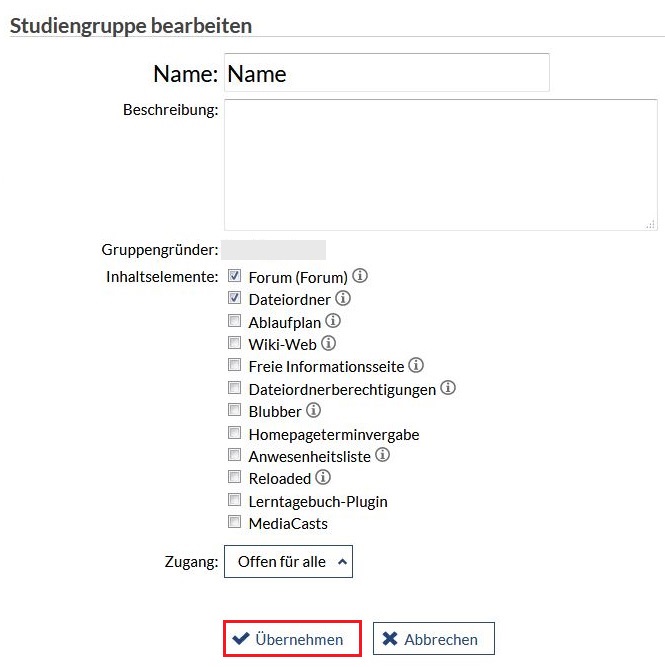Show info for Dateiordnerberechtigungen

[448, 388]
